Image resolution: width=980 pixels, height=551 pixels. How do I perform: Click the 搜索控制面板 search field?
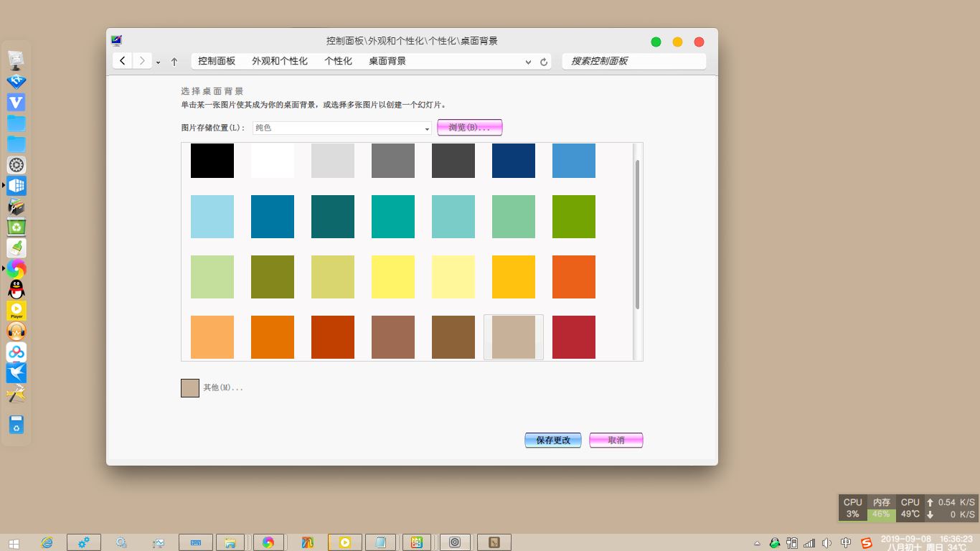tap(634, 61)
